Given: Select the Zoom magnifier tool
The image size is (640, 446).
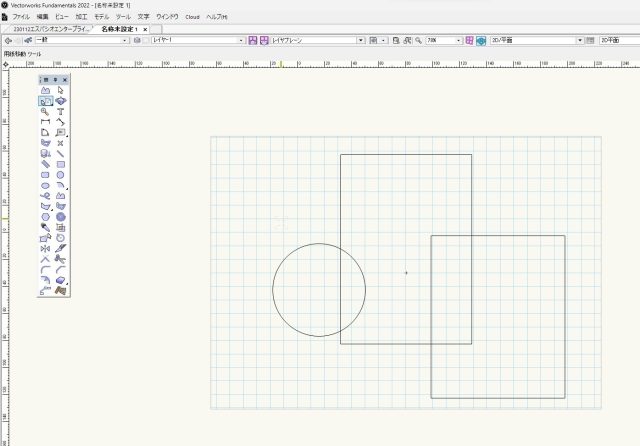Looking at the screenshot, I should (46, 112).
